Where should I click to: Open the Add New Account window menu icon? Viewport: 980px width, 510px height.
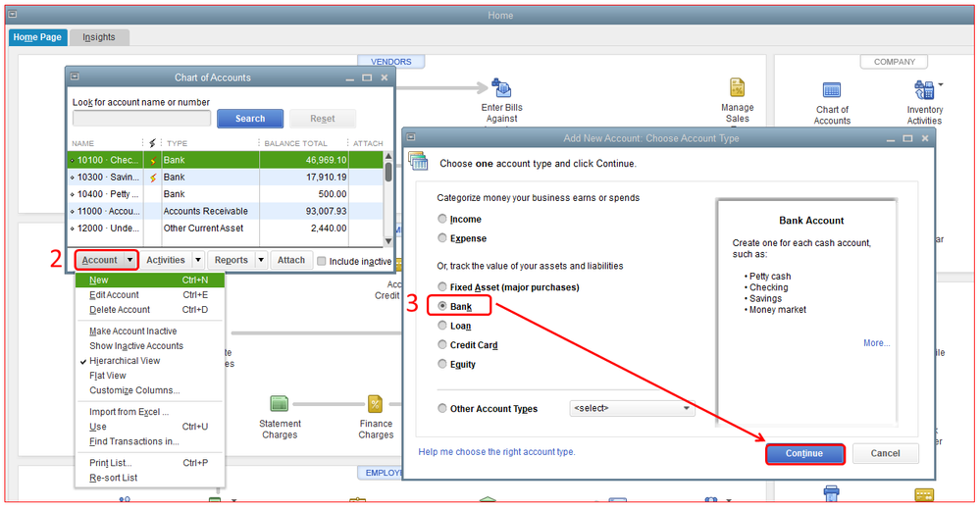point(411,137)
